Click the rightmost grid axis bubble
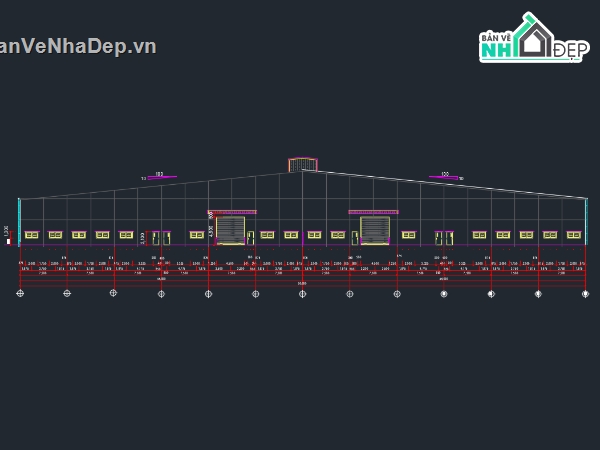The image size is (600, 450). coord(585,293)
